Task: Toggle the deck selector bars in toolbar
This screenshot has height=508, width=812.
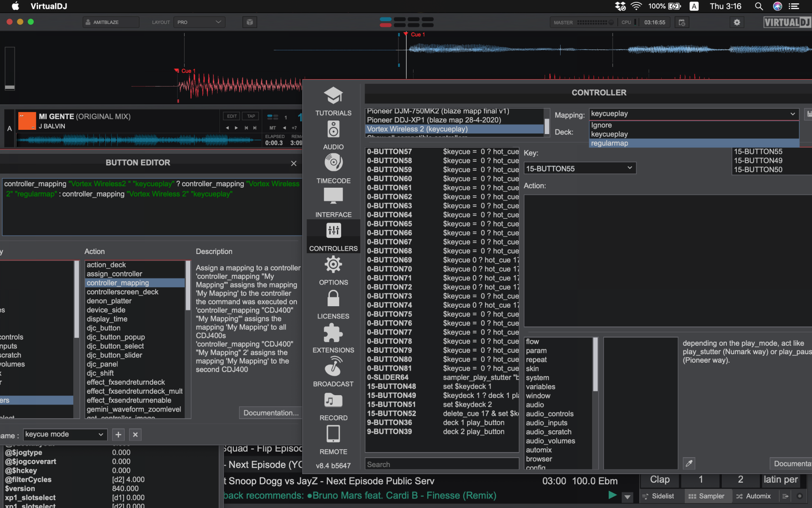Action: pyautogui.click(x=406, y=22)
